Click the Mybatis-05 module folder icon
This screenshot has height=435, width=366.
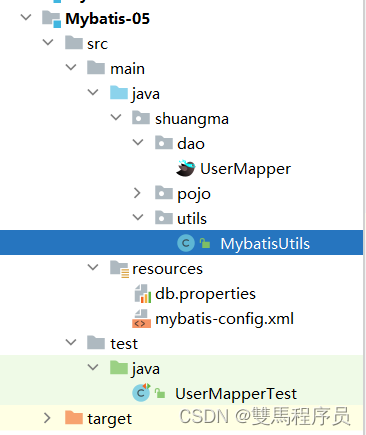pos(51,19)
